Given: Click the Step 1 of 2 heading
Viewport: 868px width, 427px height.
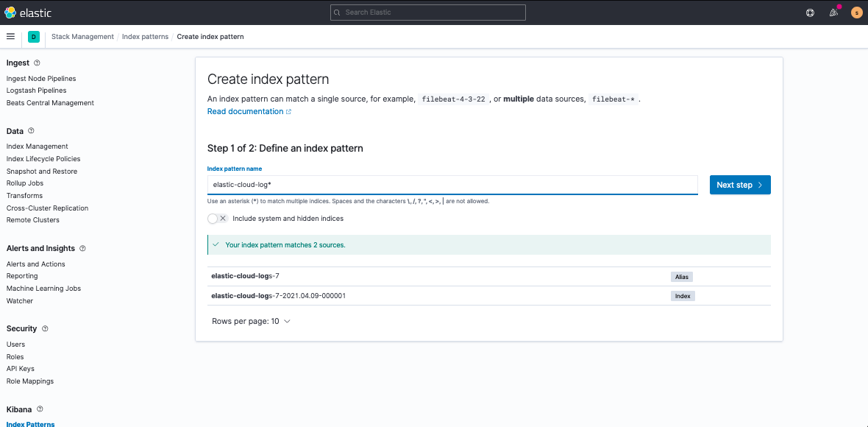Looking at the screenshot, I should 285,149.
